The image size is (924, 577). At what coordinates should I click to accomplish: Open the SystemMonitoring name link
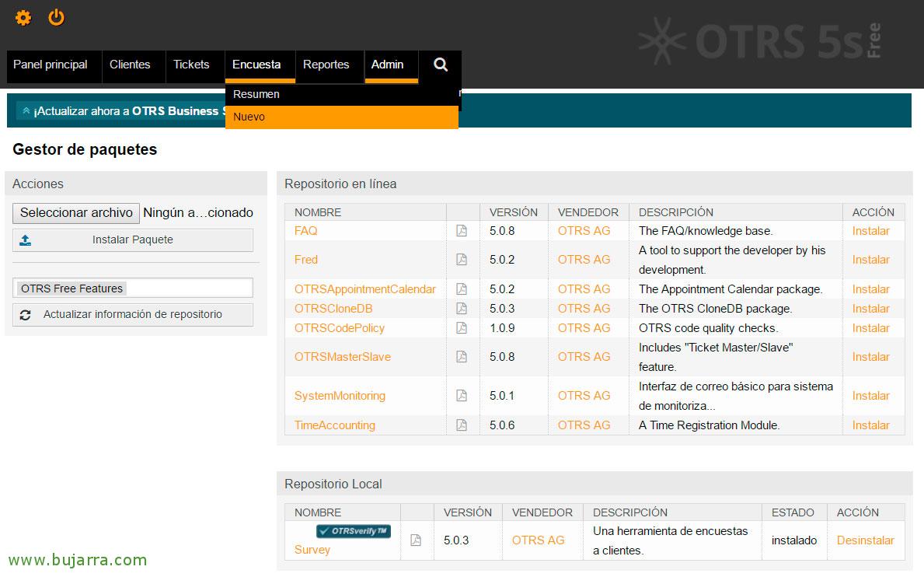pyautogui.click(x=340, y=396)
